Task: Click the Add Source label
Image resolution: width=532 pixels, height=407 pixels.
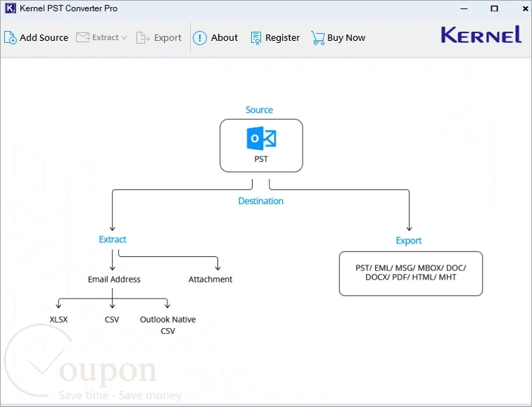Action: coord(44,38)
